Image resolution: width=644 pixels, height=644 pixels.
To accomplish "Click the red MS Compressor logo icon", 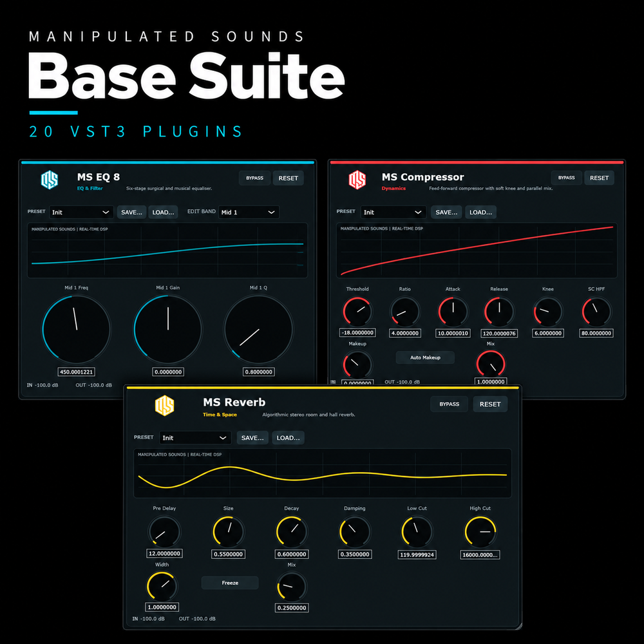I will click(x=357, y=180).
